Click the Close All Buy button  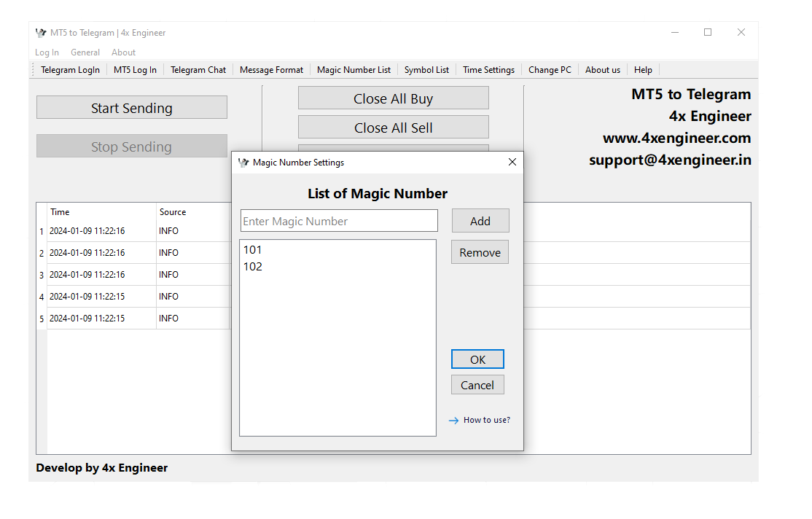pos(393,98)
